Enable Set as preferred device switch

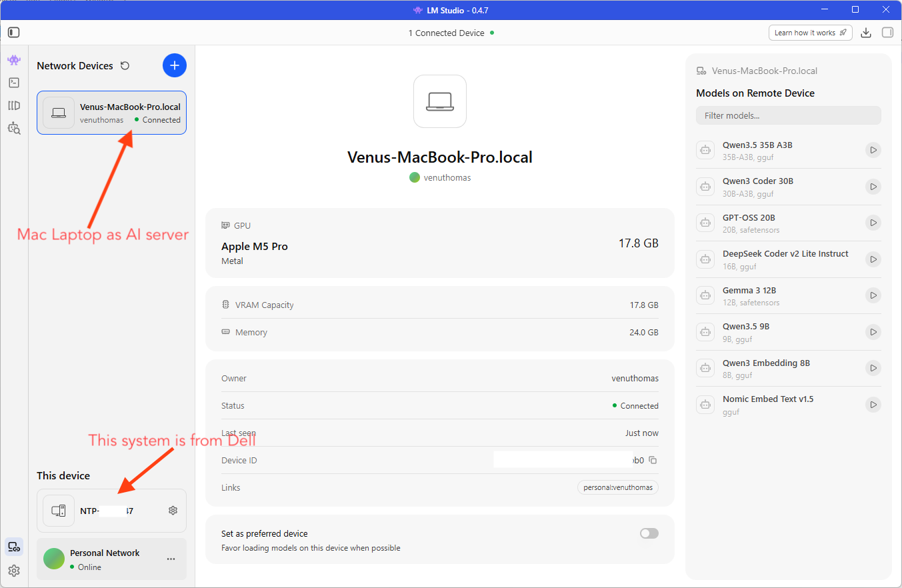tap(649, 533)
